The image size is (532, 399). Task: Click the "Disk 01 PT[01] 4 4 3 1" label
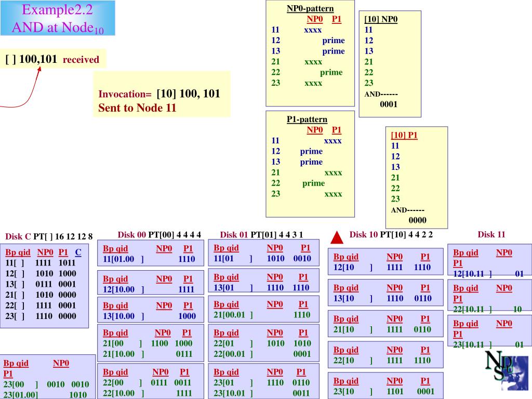pyautogui.click(x=261, y=235)
